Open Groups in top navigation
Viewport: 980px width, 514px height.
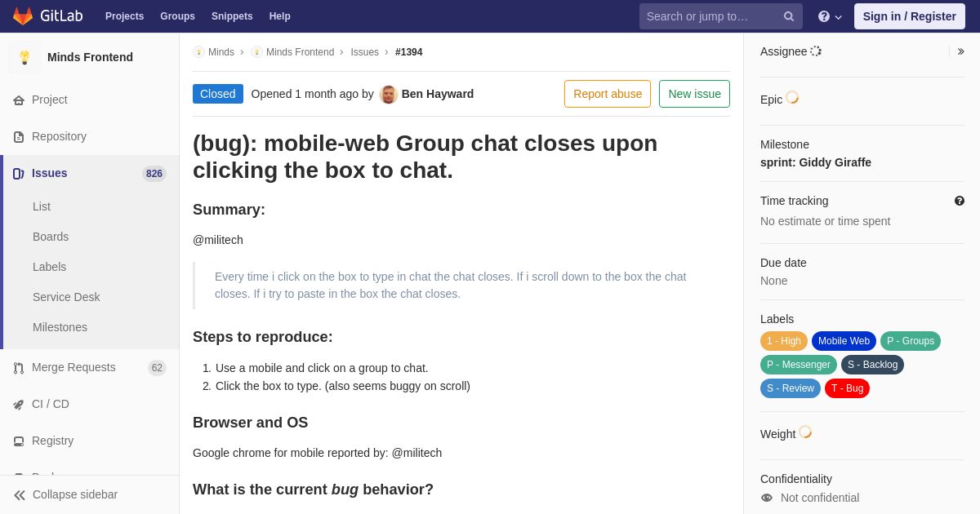tap(177, 16)
